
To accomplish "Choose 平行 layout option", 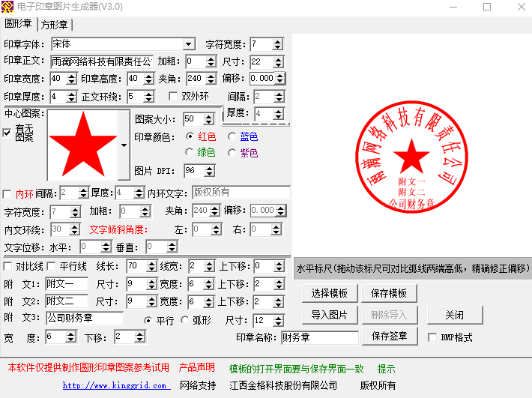I will [148, 320].
